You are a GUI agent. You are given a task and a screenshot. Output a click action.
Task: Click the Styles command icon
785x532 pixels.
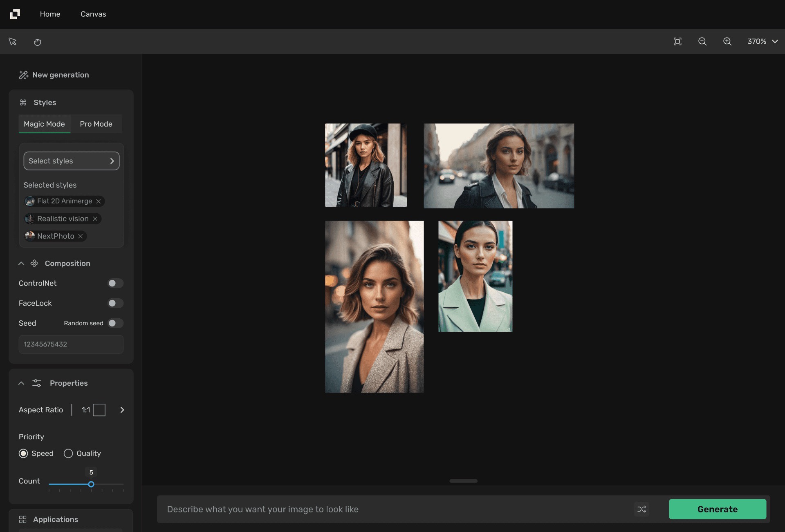coord(23,103)
